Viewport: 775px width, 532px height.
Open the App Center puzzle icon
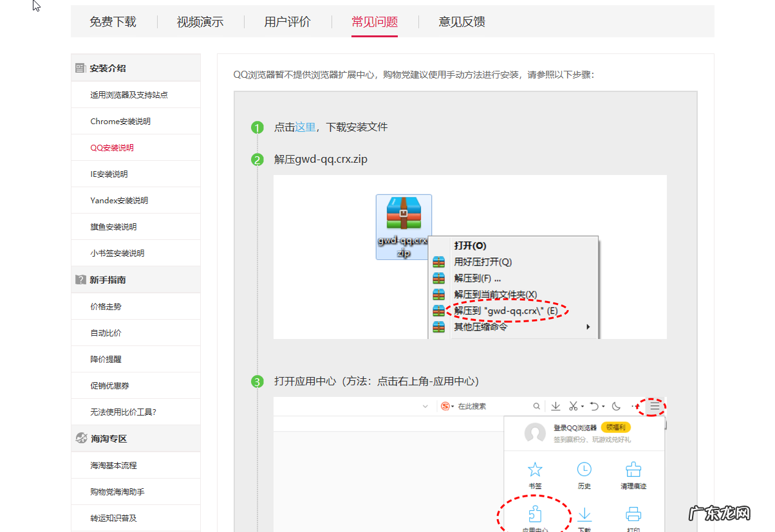coord(535,515)
